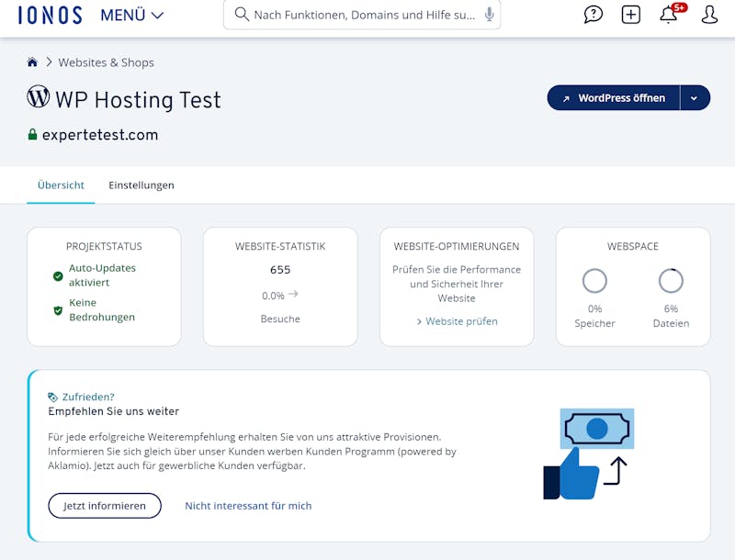Select the Übersicht tab
The height and width of the screenshot is (560, 735).
pyautogui.click(x=61, y=185)
